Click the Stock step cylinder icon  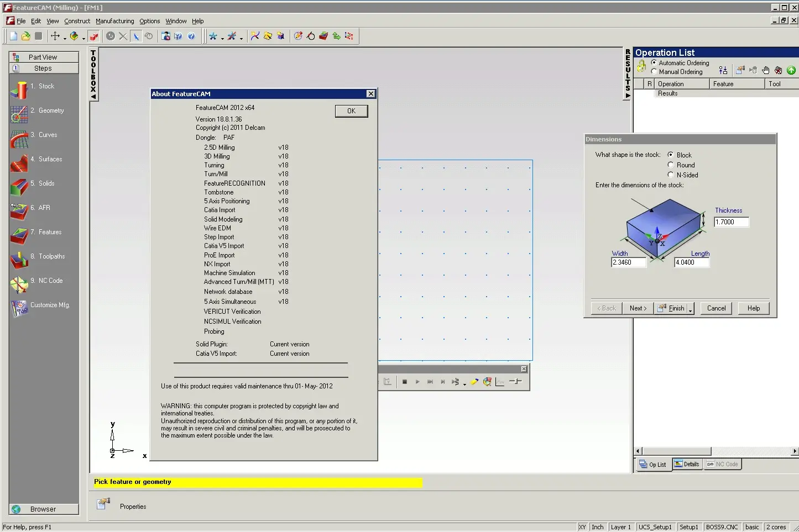click(x=19, y=89)
